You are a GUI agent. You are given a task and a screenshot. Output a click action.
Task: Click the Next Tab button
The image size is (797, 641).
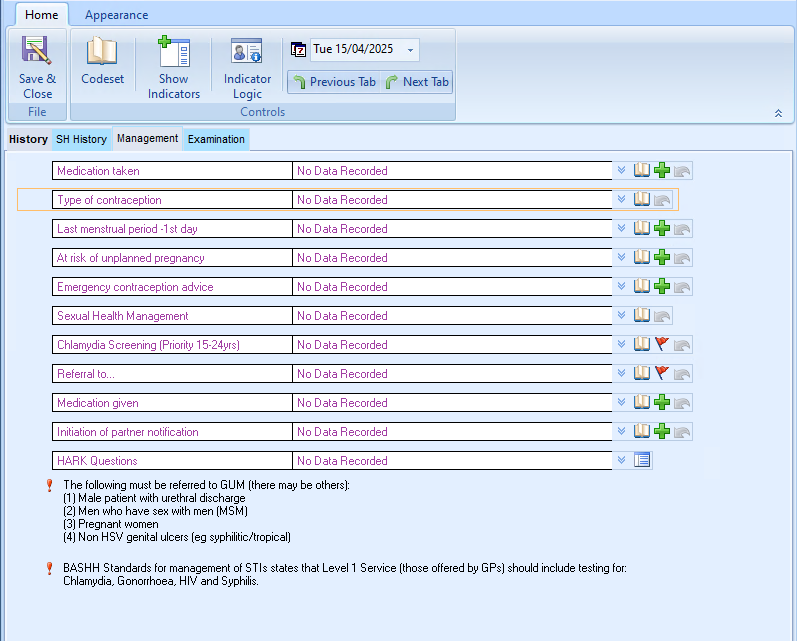[x=417, y=82]
